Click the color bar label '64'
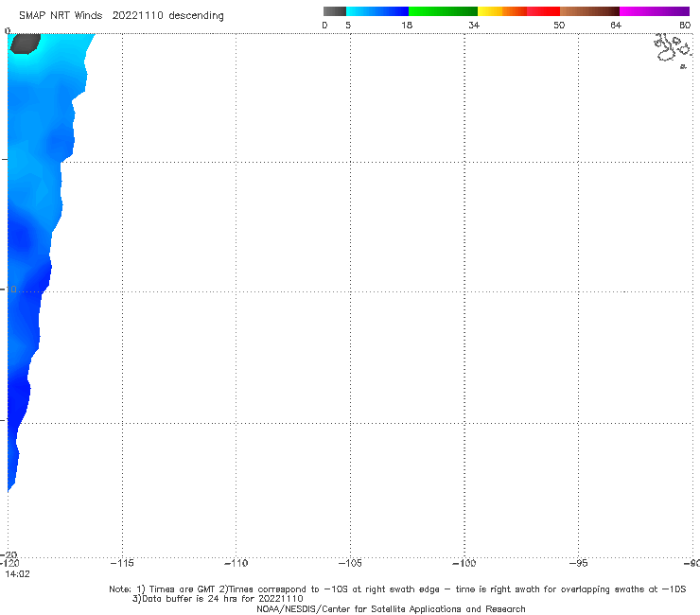Image resolution: width=700 pixels, height=615 pixels. tap(616, 25)
